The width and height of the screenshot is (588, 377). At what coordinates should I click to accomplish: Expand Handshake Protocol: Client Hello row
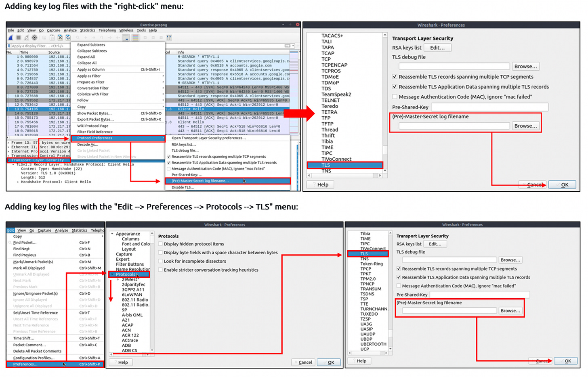pyautogui.click(x=18, y=182)
